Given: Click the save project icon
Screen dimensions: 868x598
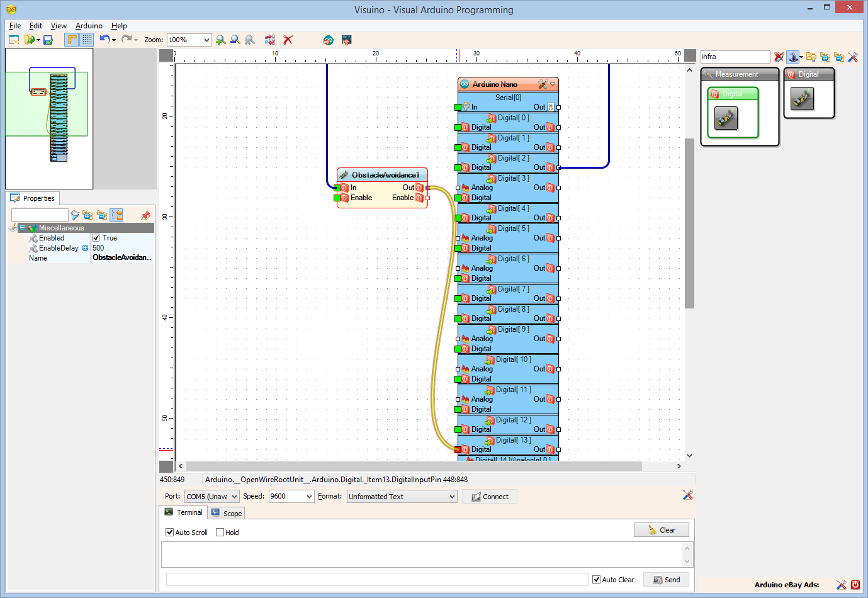Looking at the screenshot, I should (48, 40).
